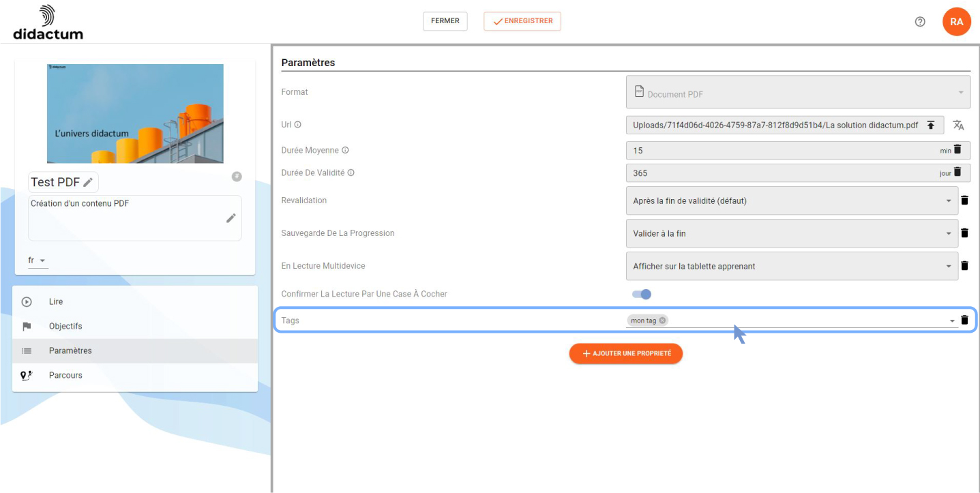Click the 'Format' row label
Image resolution: width=980 pixels, height=493 pixels.
(x=295, y=92)
